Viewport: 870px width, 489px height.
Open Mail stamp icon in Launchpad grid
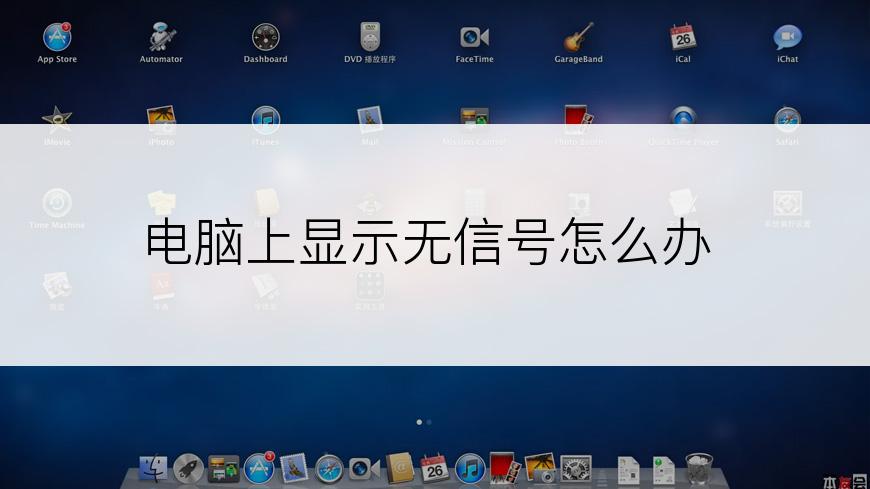click(x=370, y=119)
